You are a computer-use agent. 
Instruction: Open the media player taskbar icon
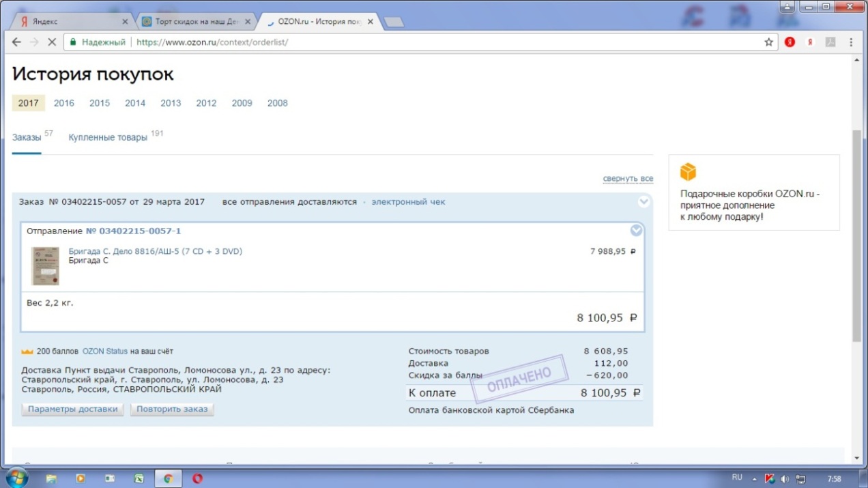point(81,478)
